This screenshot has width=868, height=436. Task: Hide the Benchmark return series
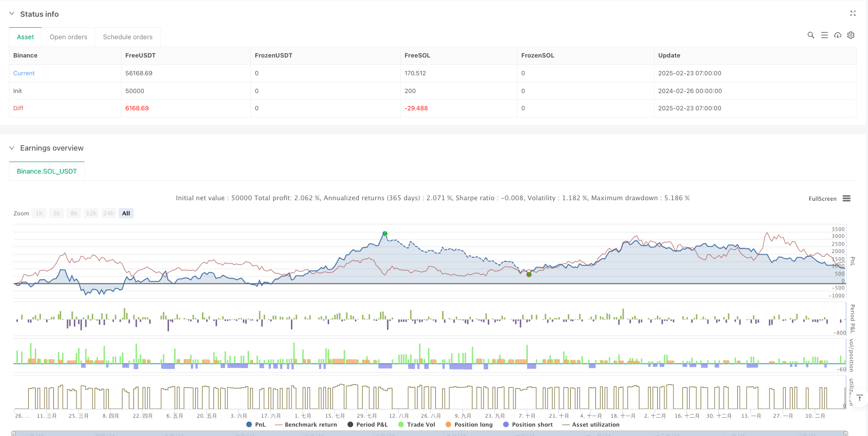coord(306,424)
